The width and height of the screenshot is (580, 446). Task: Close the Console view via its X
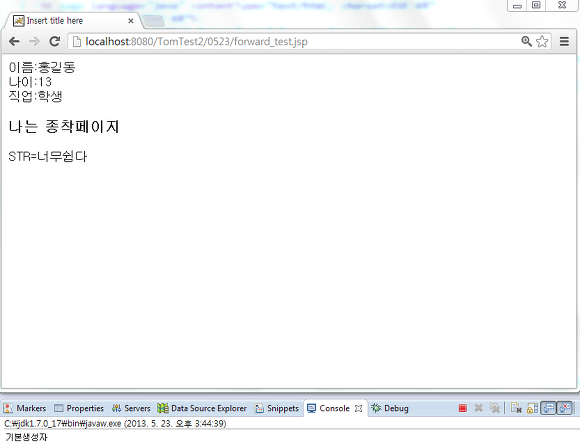pyautogui.click(x=358, y=408)
